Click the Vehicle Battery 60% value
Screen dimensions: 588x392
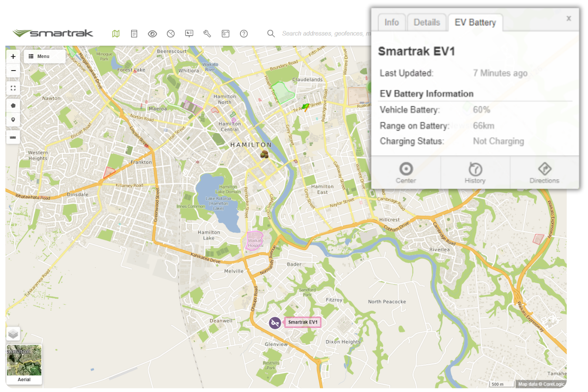pyautogui.click(x=481, y=110)
